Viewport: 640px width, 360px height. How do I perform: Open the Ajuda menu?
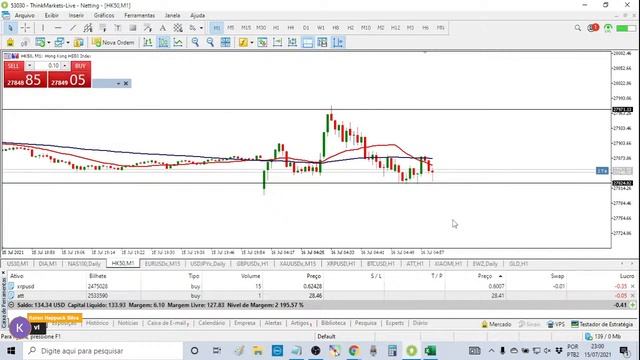click(198, 15)
